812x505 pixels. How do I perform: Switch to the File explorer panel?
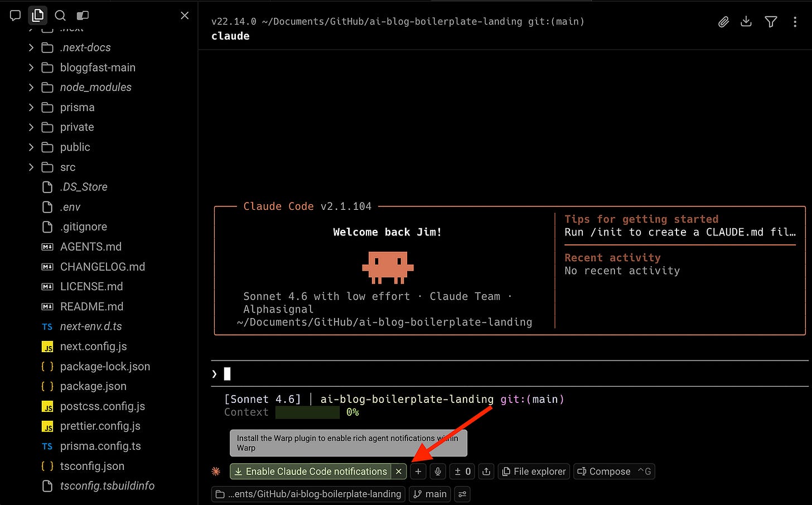(x=534, y=472)
